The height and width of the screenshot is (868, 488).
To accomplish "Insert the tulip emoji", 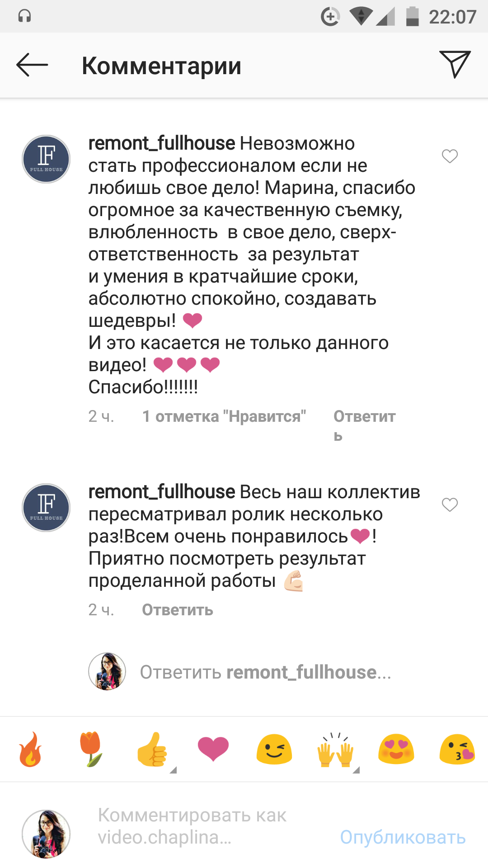I will 91,750.
